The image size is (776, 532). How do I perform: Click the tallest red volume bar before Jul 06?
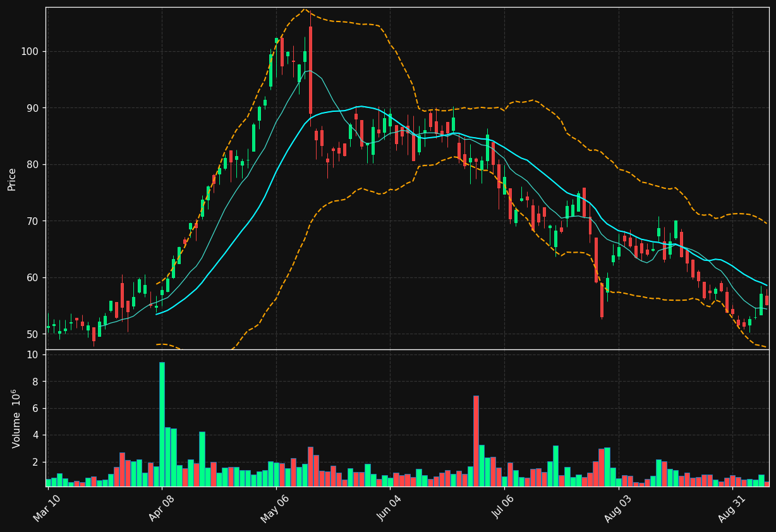pos(476,441)
